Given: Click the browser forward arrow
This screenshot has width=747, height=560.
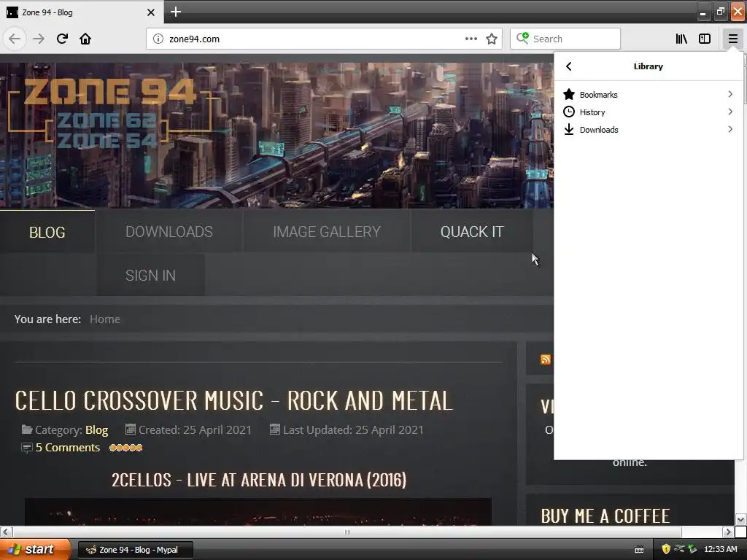Looking at the screenshot, I should pyautogui.click(x=39, y=39).
